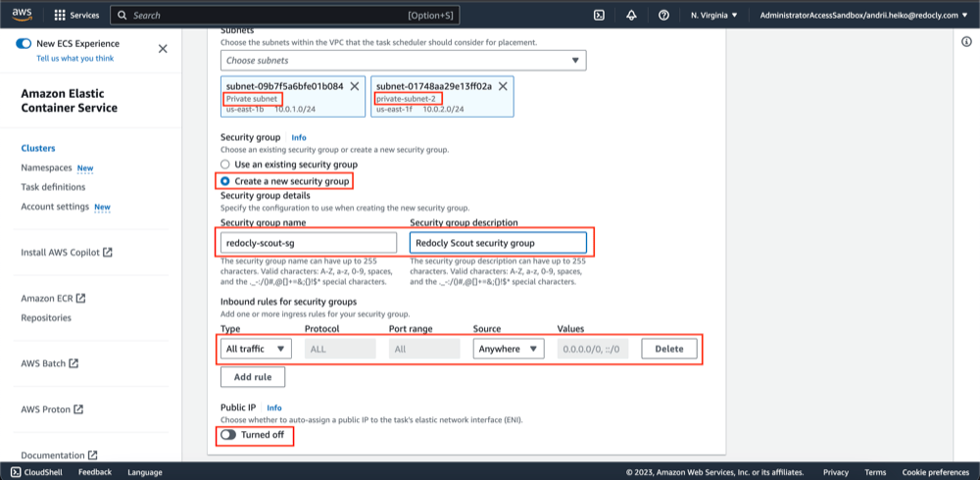Open Repositories in the sidebar
980x480 pixels.
point(46,317)
